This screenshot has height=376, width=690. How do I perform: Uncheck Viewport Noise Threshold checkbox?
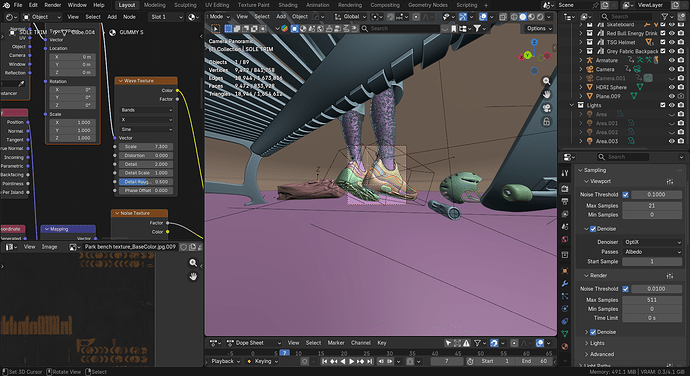click(x=625, y=195)
